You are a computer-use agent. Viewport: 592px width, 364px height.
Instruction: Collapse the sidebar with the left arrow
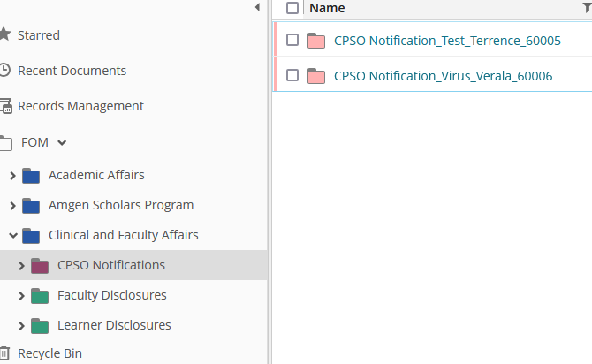click(x=257, y=7)
